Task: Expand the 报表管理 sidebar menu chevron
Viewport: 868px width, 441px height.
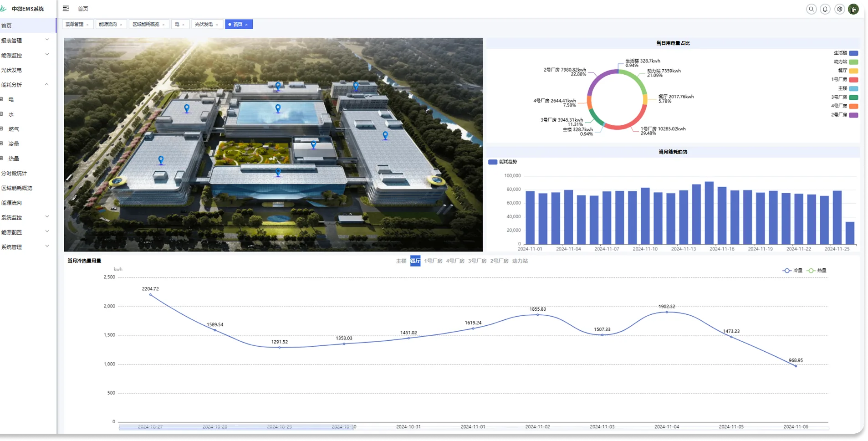Action: (x=47, y=40)
